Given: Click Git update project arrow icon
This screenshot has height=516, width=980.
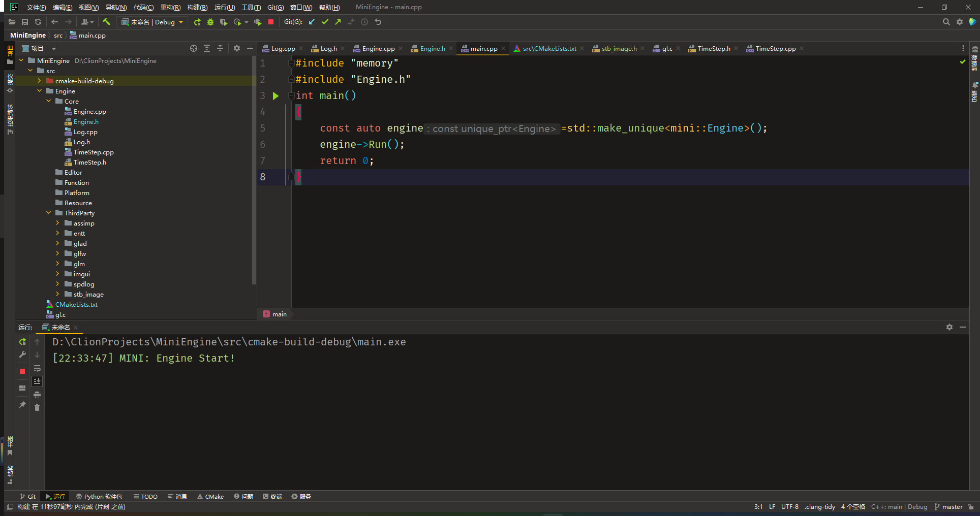Looking at the screenshot, I should [x=312, y=22].
